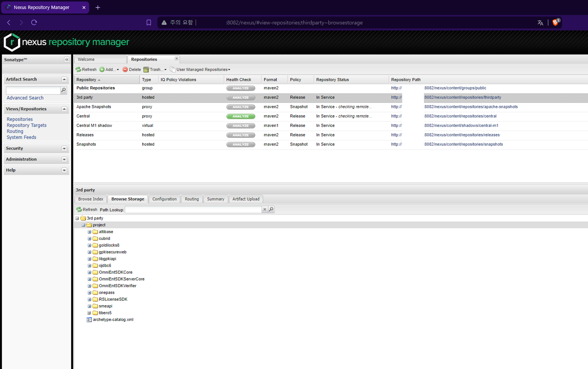Click Analyze for 3rd party repository
588x369 pixels.
click(x=241, y=97)
